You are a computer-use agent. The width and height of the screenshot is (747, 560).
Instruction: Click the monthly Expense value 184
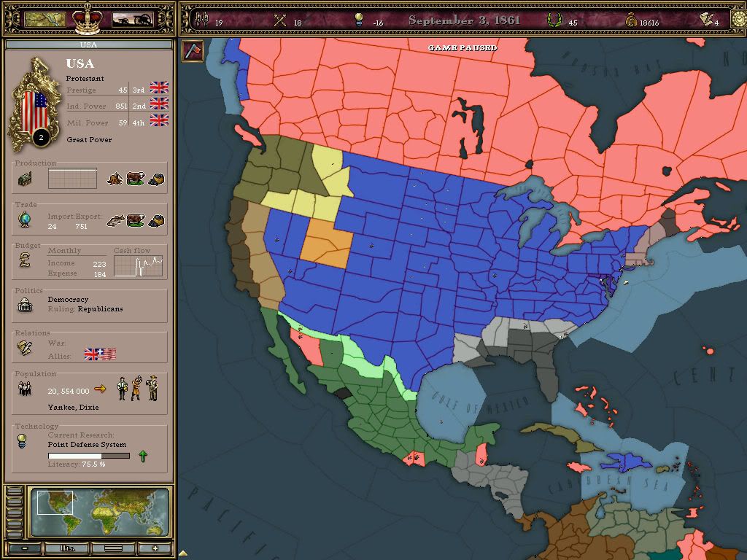tap(99, 275)
